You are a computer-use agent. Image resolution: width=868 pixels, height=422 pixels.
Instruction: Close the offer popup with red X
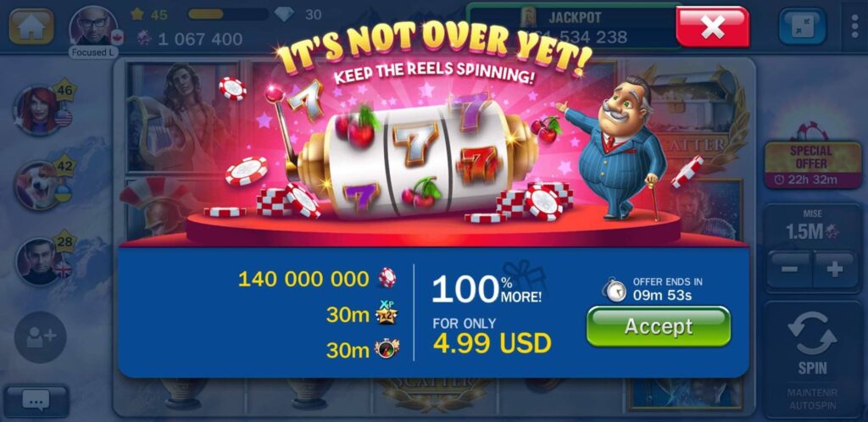coord(712,26)
